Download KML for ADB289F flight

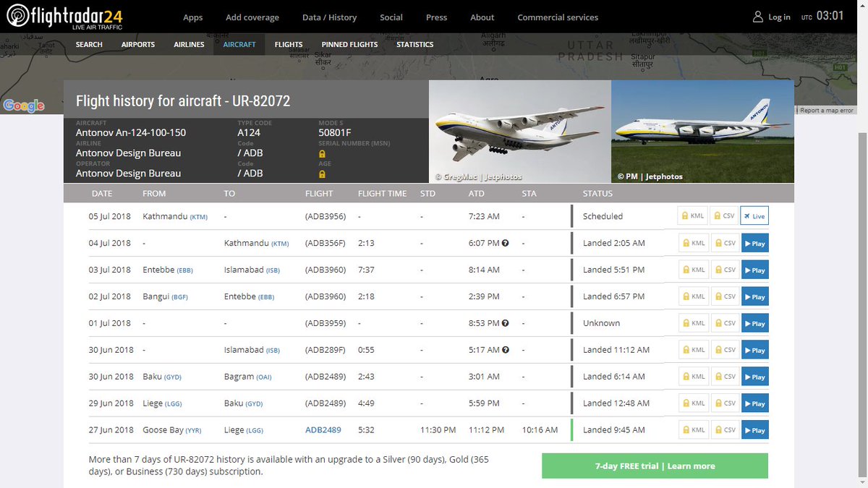point(692,350)
